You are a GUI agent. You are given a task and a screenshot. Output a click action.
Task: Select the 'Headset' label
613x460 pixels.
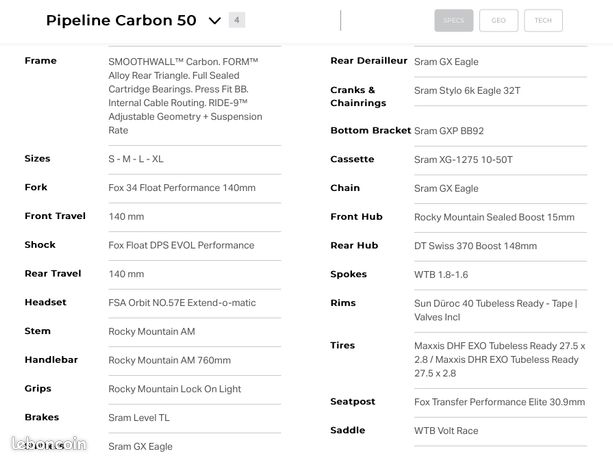pos(45,302)
